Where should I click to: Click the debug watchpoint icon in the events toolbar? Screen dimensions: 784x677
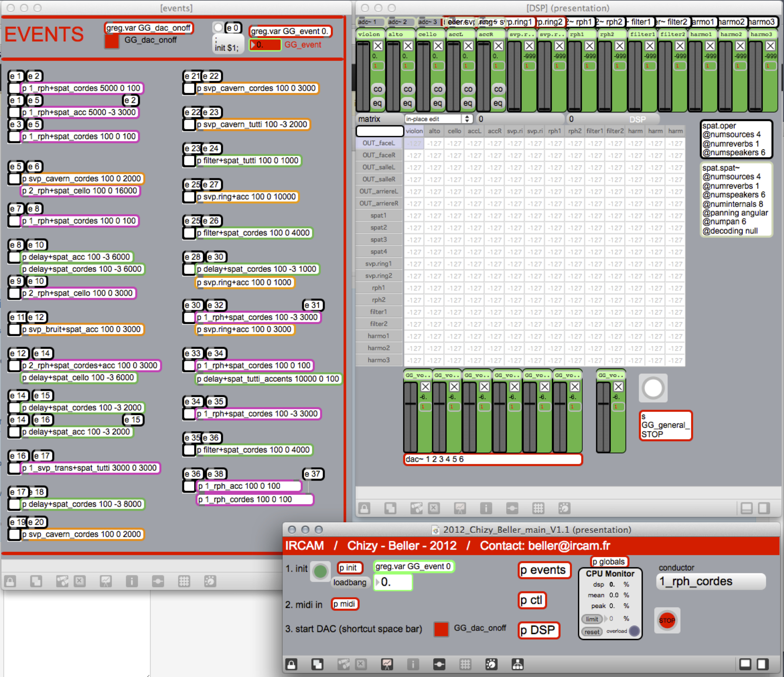tap(158, 581)
